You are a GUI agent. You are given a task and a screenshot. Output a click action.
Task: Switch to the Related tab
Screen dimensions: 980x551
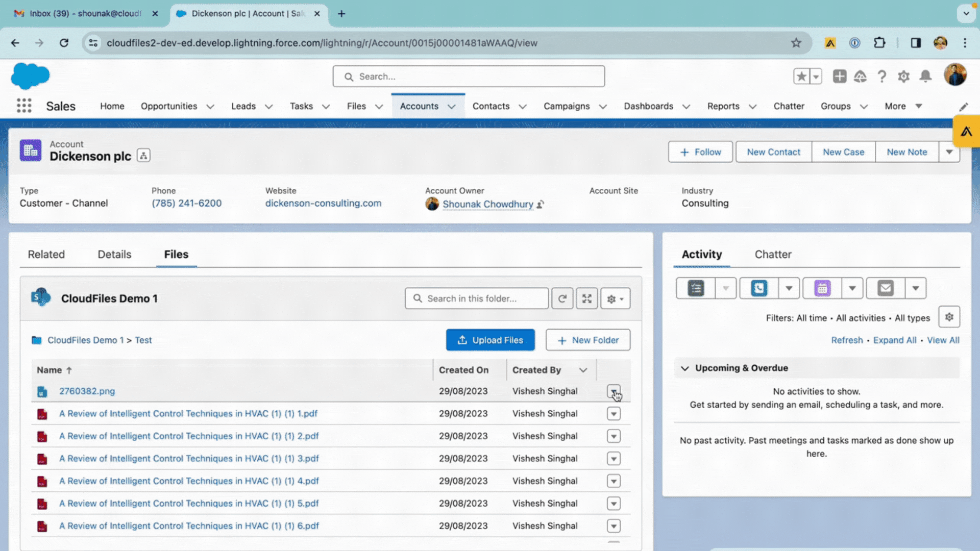[x=46, y=254]
